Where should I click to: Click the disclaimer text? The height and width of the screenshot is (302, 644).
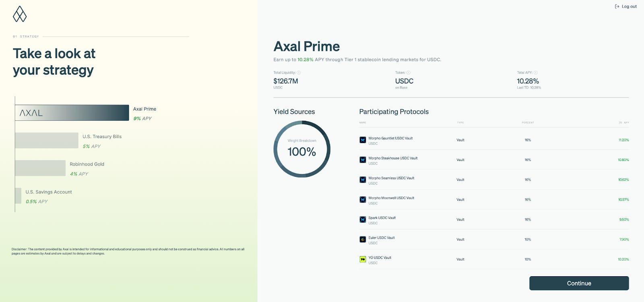tap(128, 251)
